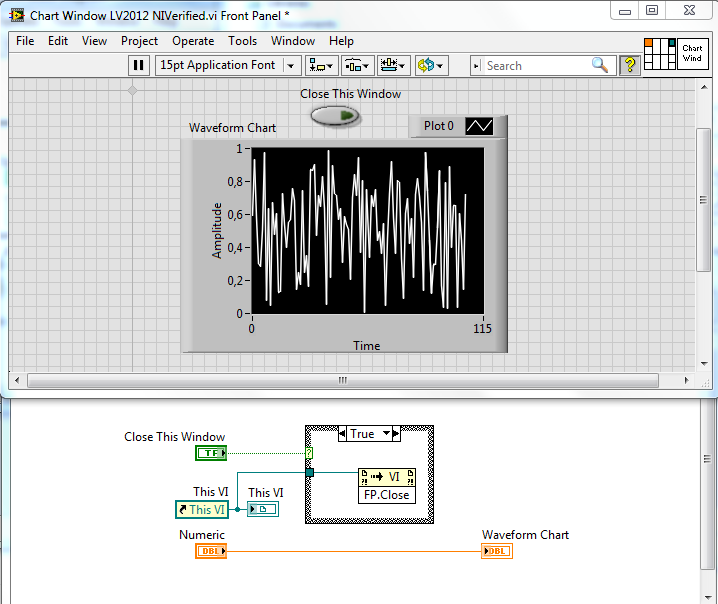The image size is (718, 604).
Task: Click the waveform chart plot area
Action: 368,231
